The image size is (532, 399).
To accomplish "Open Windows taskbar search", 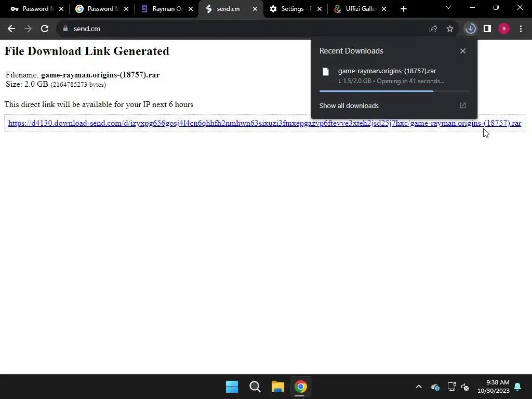I will click(x=255, y=387).
